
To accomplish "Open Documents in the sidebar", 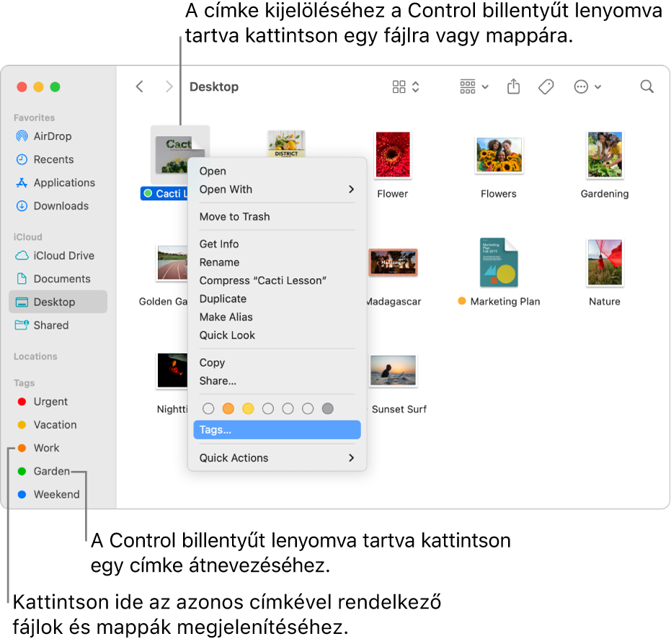I will 58,279.
